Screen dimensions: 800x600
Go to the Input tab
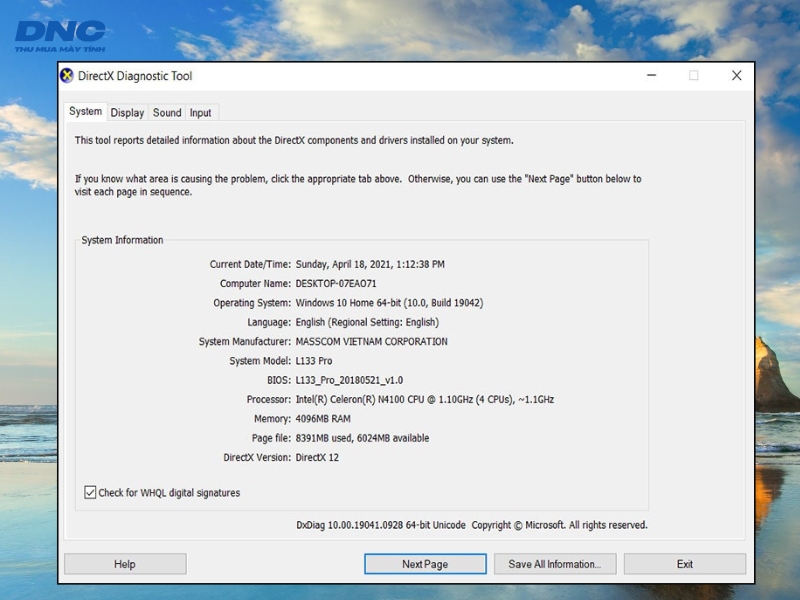coord(201,113)
